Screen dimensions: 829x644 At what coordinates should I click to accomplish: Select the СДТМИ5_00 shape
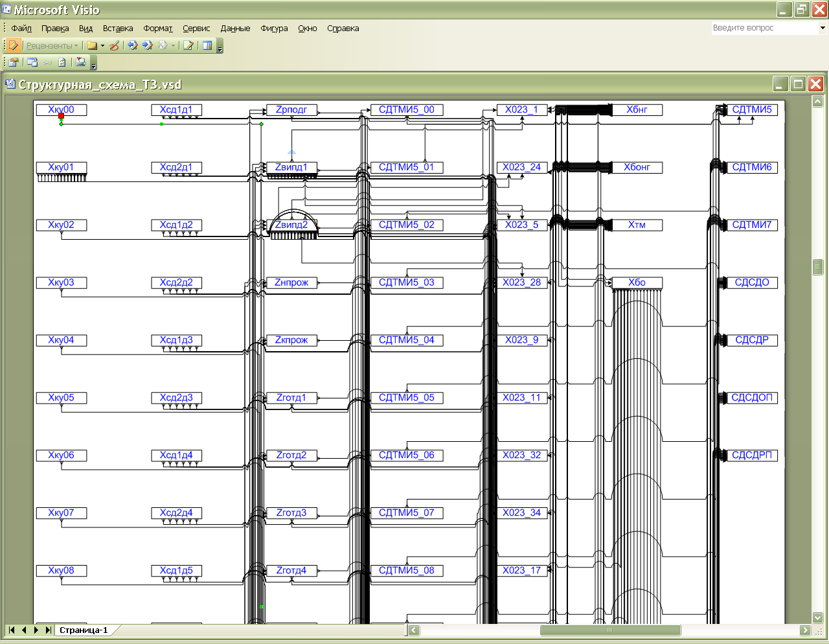407,109
